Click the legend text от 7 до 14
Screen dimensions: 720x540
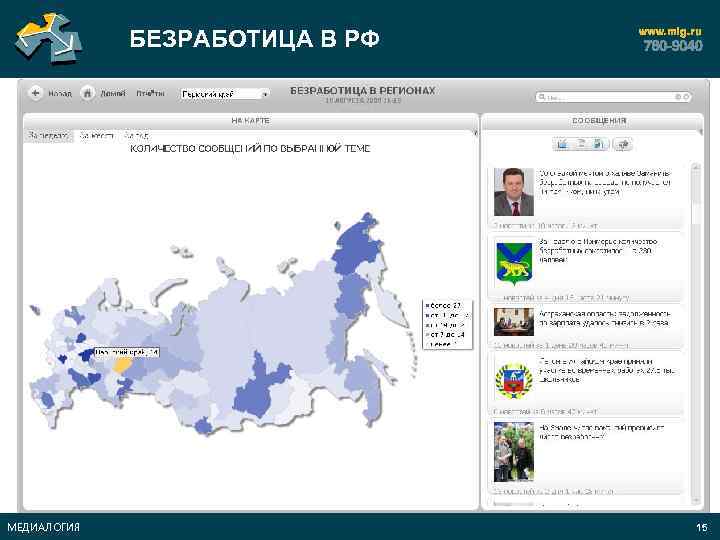(448, 334)
